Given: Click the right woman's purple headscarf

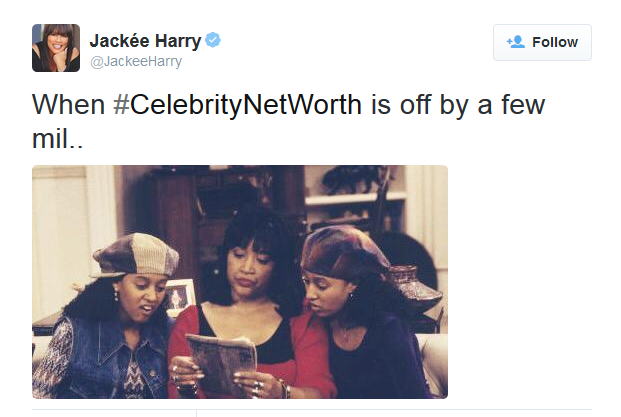Looking at the screenshot, I should click(343, 250).
